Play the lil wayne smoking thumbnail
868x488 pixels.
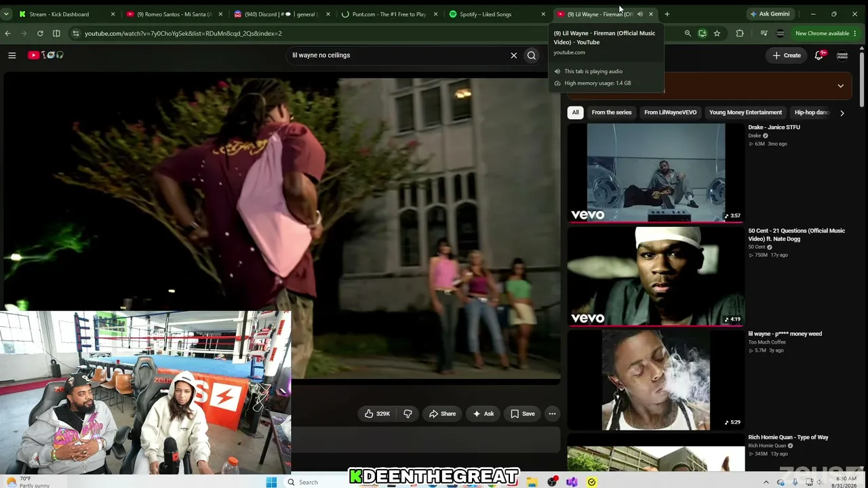click(x=656, y=380)
